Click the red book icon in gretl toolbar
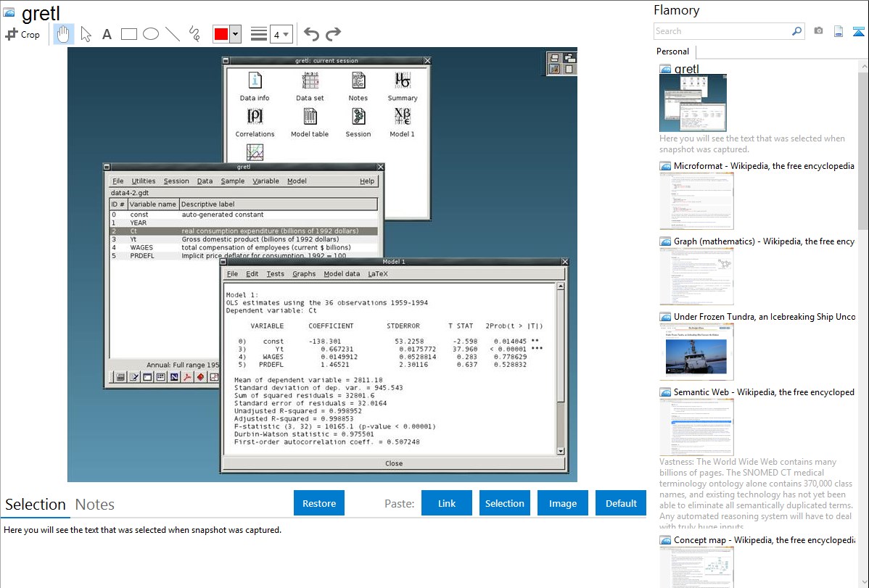This screenshot has width=869, height=588. point(201,377)
